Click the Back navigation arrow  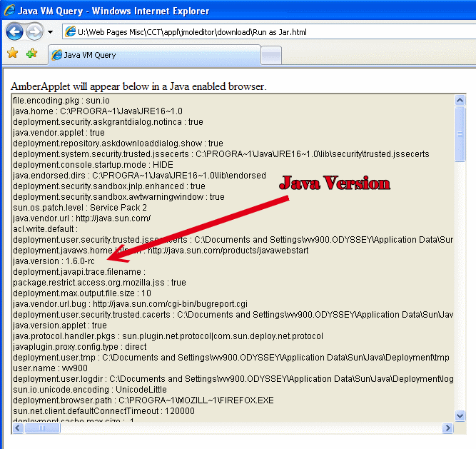14,31
